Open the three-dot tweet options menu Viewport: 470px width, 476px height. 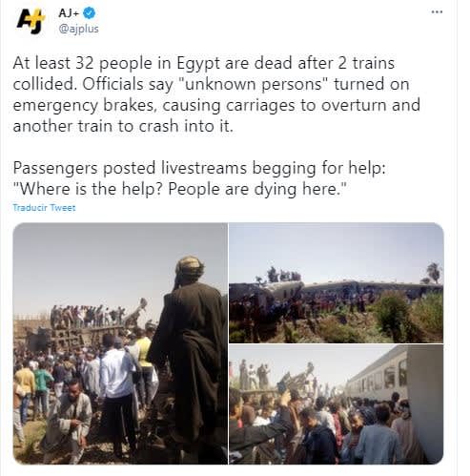tap(437, 12)
